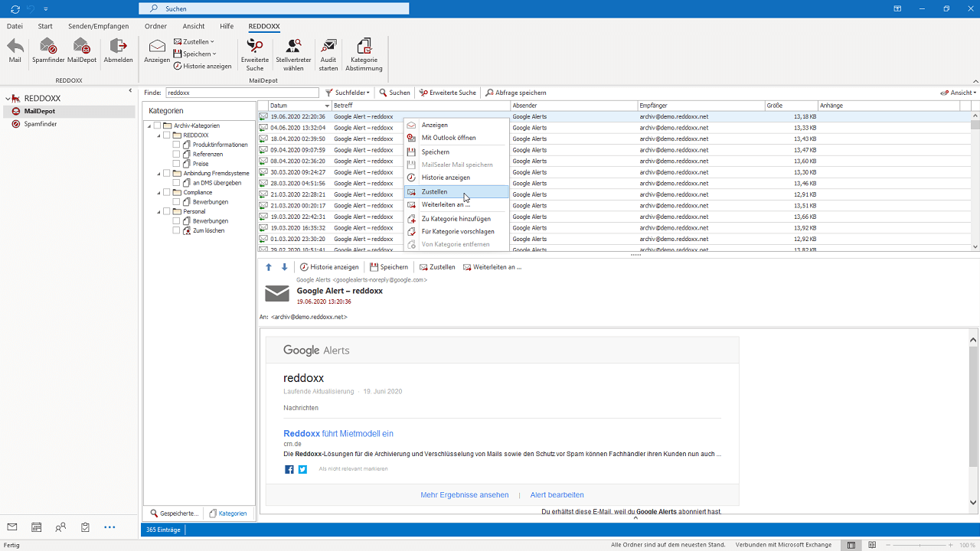Click Historie anzeigen in preview toolbar
The image size is (980, 551).
[x=329, y=267]
